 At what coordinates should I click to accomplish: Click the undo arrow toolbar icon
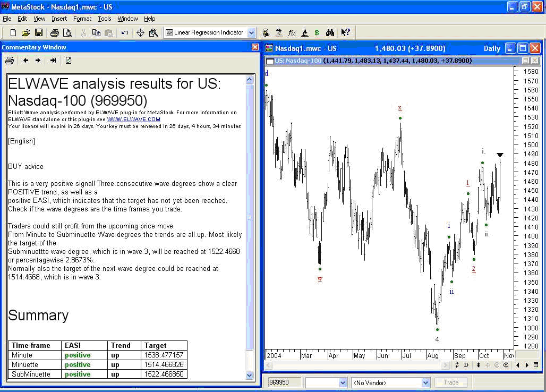tap(125, 33)
